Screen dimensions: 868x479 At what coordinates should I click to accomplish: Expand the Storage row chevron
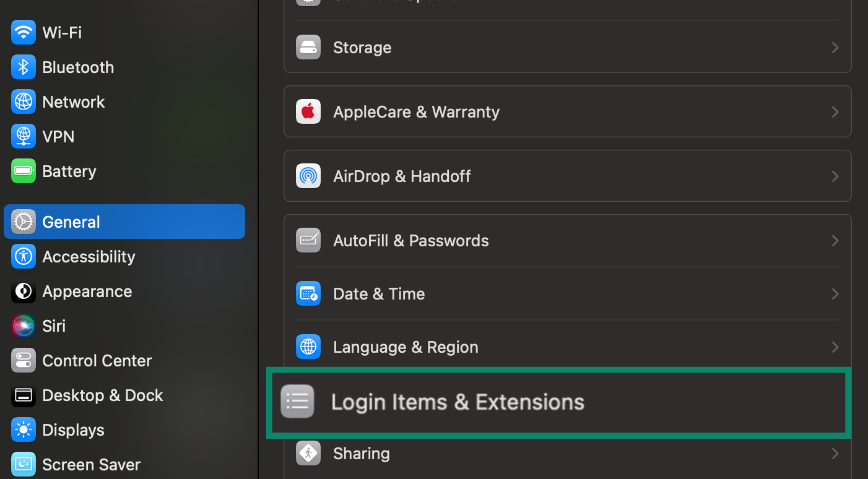click(x=835, y=47)
